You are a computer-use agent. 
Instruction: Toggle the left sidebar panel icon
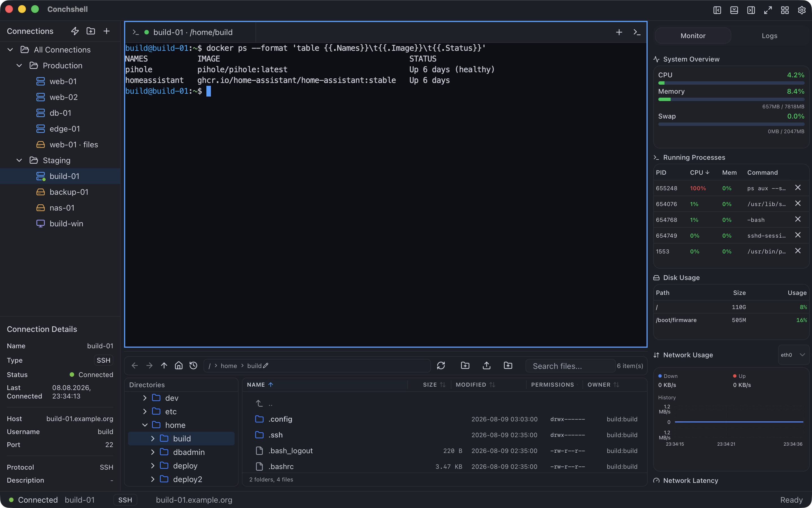[x=717, y=10]
